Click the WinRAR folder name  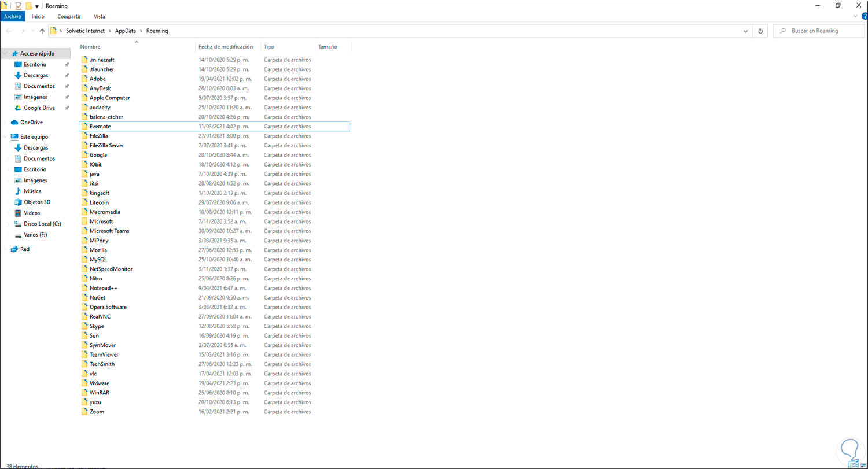pos(100,393)
